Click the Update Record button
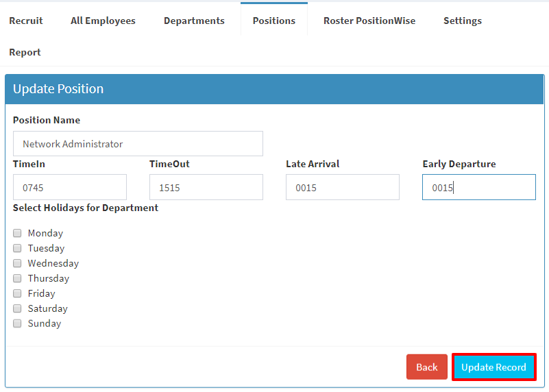Image resolution: width=549 pixels, height=392 pixels. pyautogui.click(x=493, y=367)
